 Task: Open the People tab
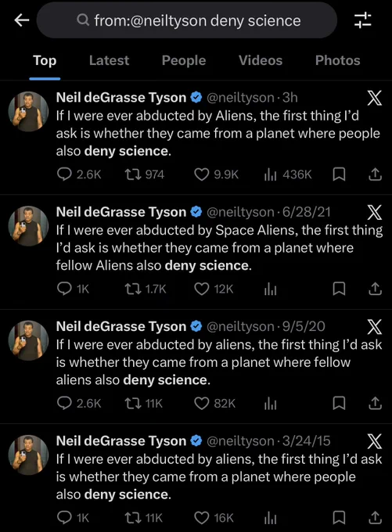(184, 60)
